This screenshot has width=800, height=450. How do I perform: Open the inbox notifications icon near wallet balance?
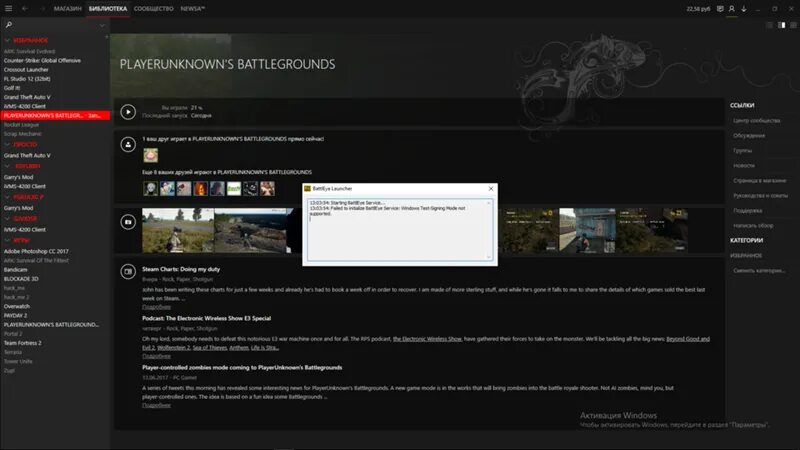pyautogui.click(x=720, y=9)
